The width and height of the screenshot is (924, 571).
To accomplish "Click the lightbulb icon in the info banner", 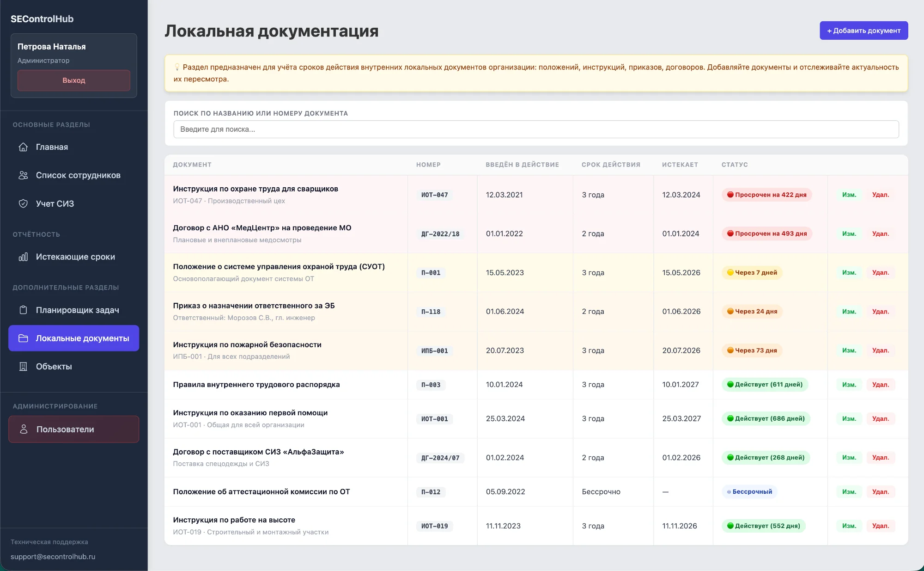I will 177,67.
